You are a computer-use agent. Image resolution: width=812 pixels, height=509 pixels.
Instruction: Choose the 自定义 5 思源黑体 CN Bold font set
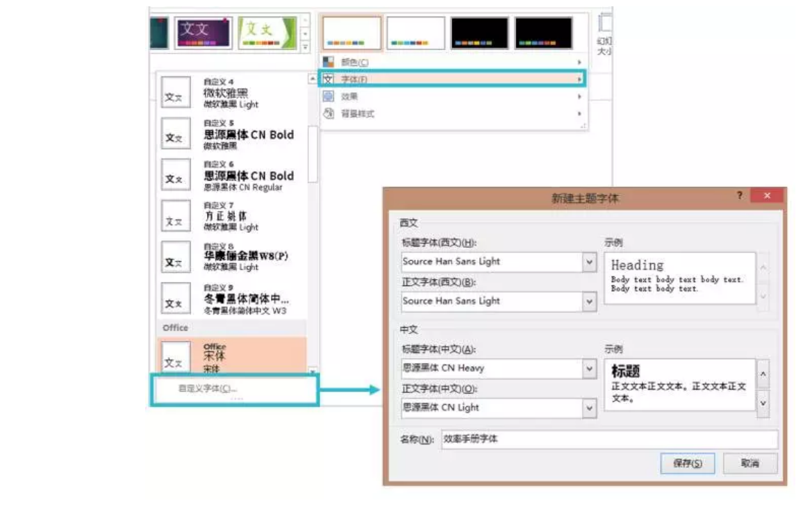[x=232, y=134]
